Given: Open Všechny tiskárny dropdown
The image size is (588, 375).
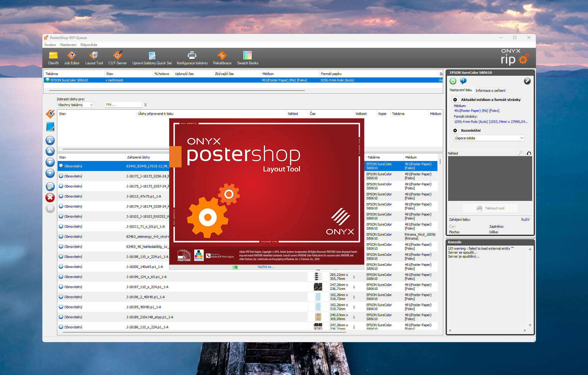Looking at the screenshot, I should [76, 105].
